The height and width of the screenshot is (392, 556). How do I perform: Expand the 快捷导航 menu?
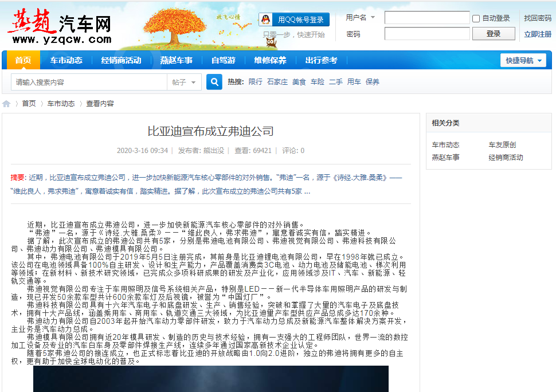pos(523,61)
